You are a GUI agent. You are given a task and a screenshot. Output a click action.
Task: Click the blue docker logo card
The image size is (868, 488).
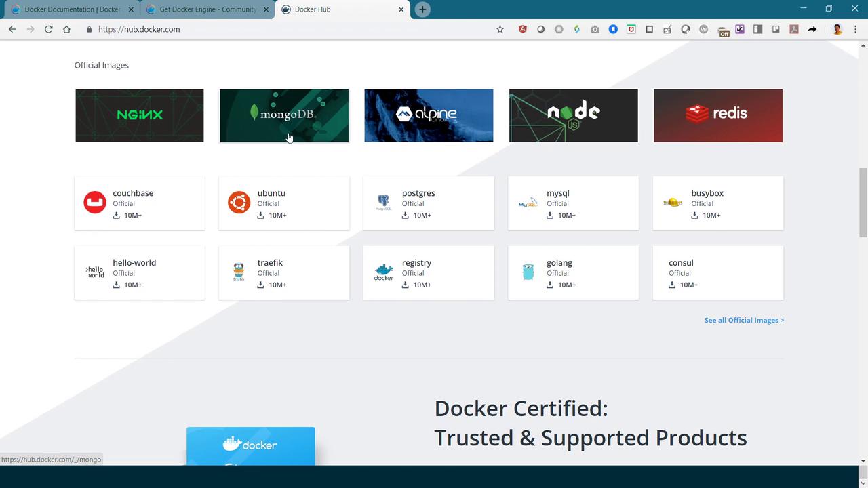coord(251,446)
